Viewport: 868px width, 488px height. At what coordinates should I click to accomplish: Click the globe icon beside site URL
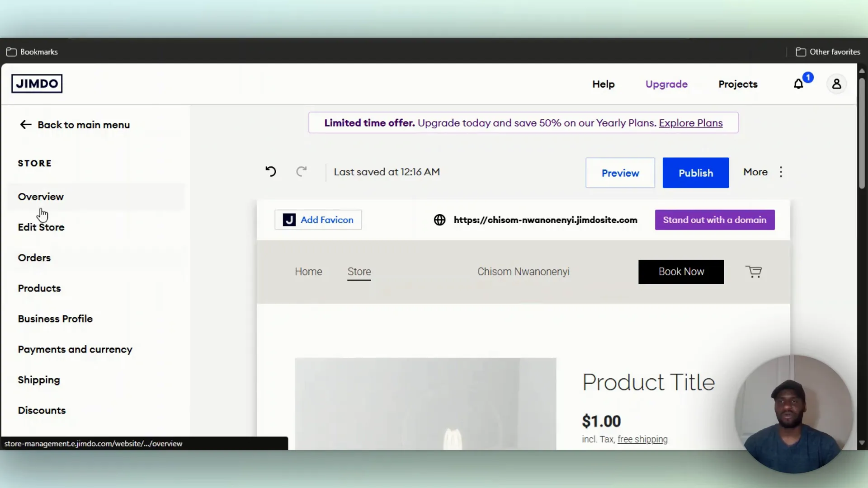[x=439, y=220]
